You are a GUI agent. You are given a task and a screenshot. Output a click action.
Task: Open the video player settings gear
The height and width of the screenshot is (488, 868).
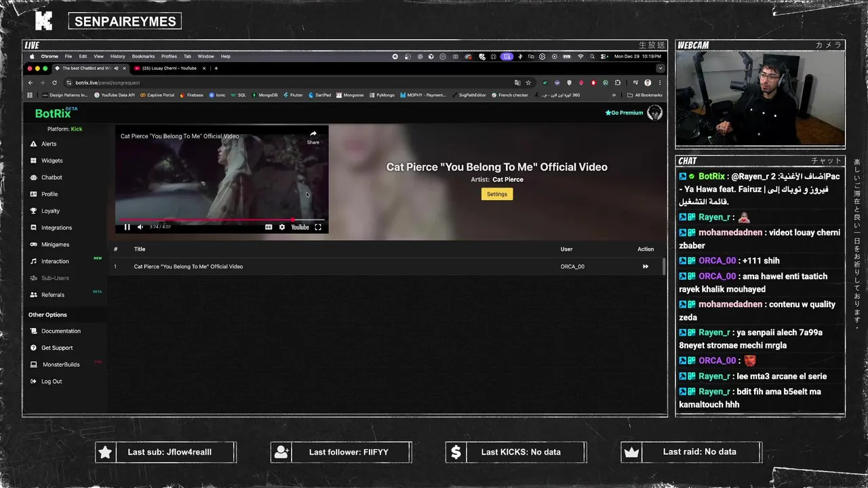(x=282, y=227)
